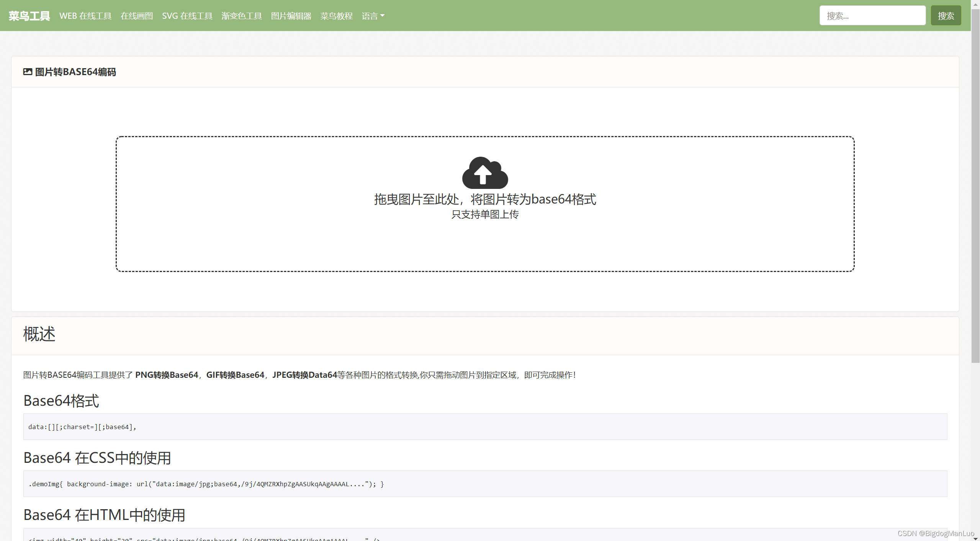980x541 pixels.
Task: Click the 概述 section heading
Action: click(39, 334)
